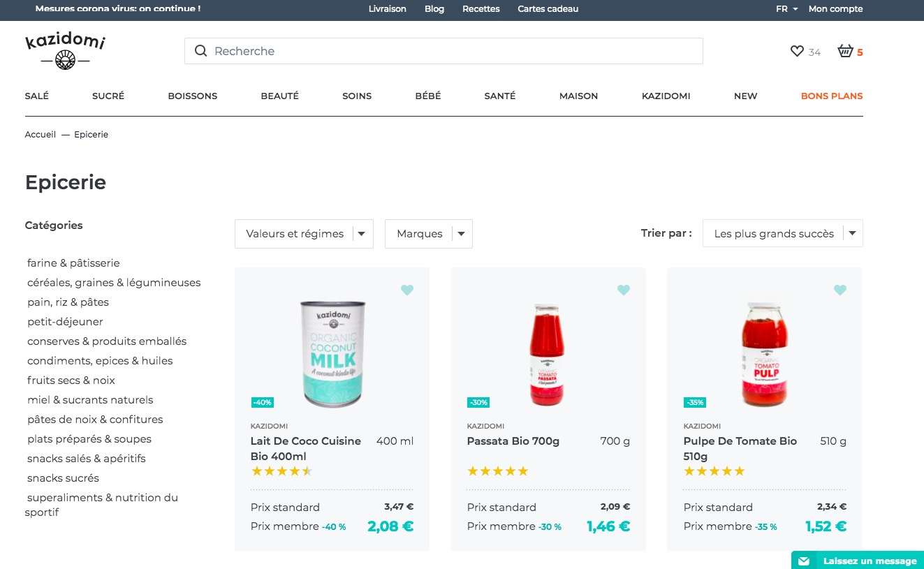
Task: Click the member price 1,46 €
Action: pyautogui.click(x=608, y=526)
